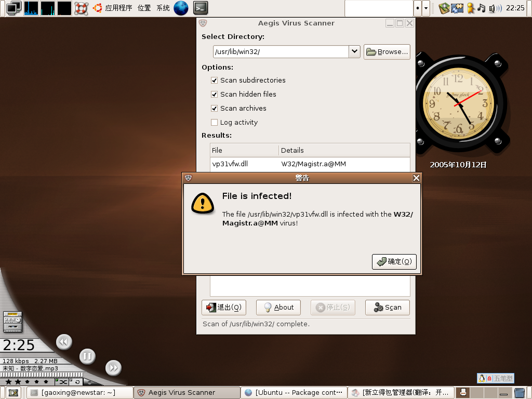Click the stereo hi-fi icon in music player
The width and height of the screenshot is (532, 399).
point(12,322)
